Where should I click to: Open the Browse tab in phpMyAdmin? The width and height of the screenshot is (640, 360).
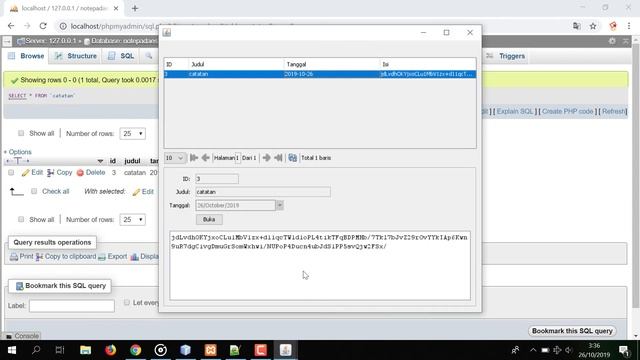click(27, 56)
